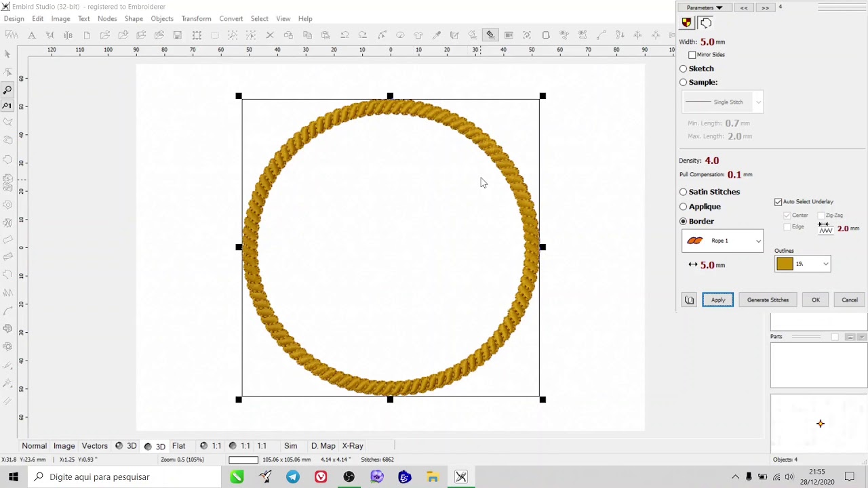This screenshot has height=488, width=868.
Task: Click the white color box in status bar
Action: pos(243,460)
